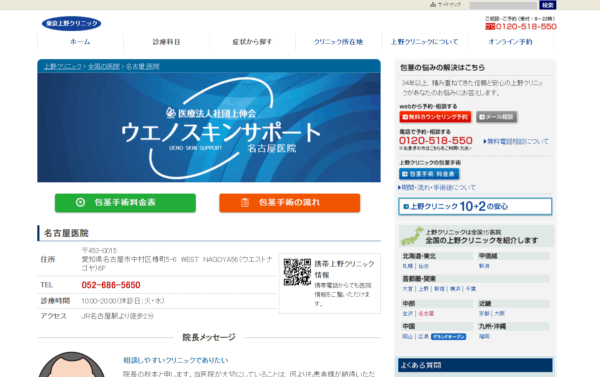This screenshot has height=377, width=600.
Task: Click the 上野クリニック breadcrumb link
Action: [62, 66]
